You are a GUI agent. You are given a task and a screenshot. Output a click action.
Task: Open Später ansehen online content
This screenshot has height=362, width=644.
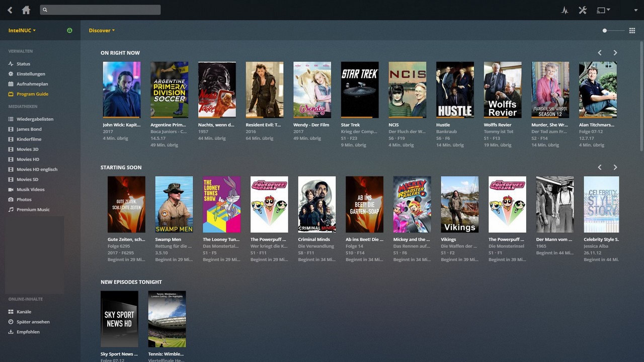pyautogui.click(x=33, y=322)
